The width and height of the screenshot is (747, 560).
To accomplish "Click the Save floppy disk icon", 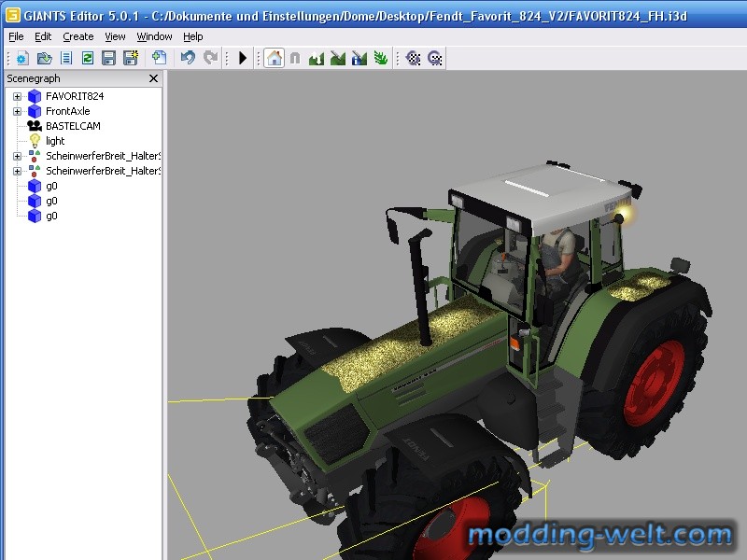I will (x=108, y=58).
